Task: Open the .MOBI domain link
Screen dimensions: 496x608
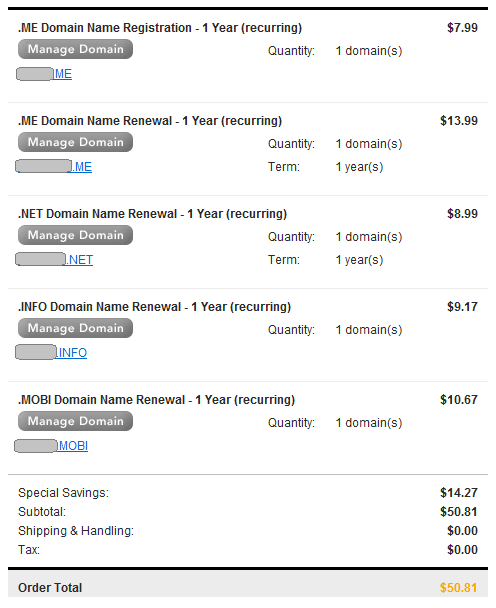Action: [51, 446]
